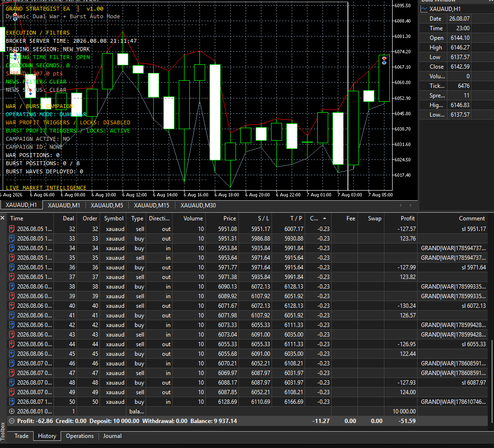Image resolution: width=494 pixels, height=448 pixels.
Task: Click the Toolbox vertical label
Action: tap(2, 431)
